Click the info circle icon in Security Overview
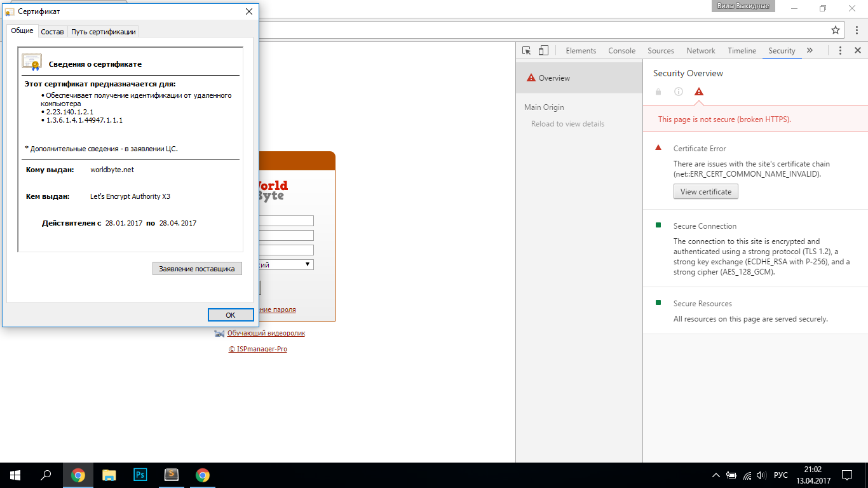Image resolution: width=868 pixels, height=488 pixels. (x=679, y=91)
